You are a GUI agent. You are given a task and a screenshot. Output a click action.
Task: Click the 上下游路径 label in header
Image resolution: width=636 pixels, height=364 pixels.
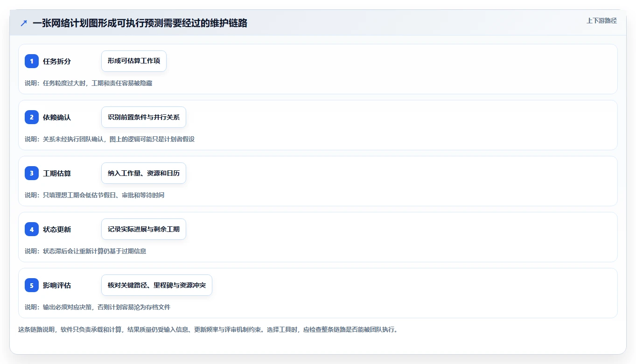601,21
